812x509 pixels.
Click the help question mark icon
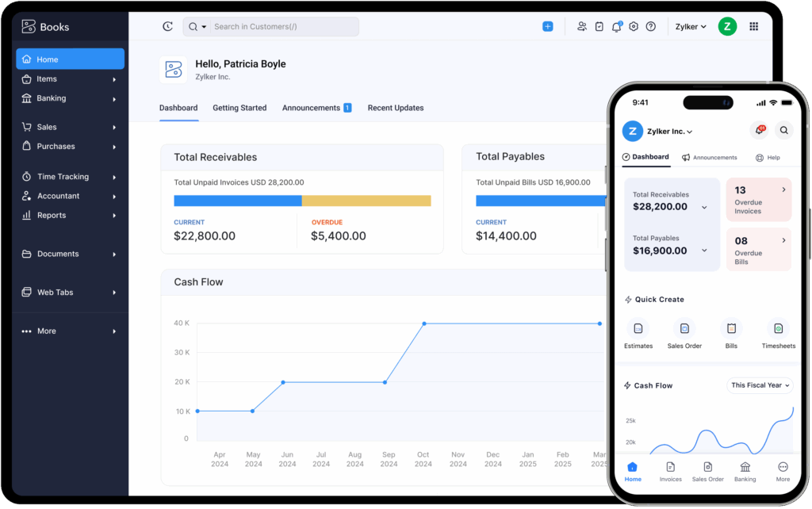651,27
